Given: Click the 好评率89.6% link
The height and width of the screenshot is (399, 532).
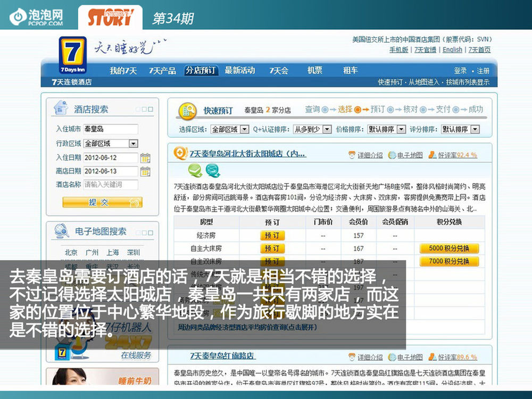Looking at the screenshot, I should (x=458, y=357).
